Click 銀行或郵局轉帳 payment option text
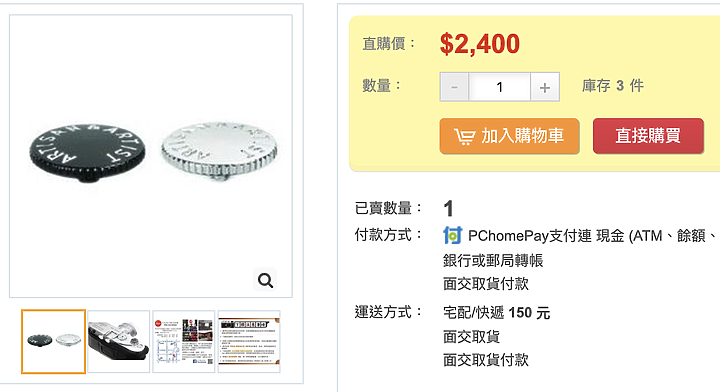The width and height of the screenshot is (720, 392). point(493,261)
